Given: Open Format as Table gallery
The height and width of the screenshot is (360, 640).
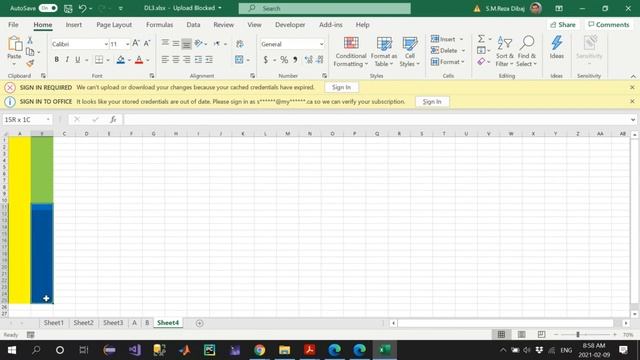Looking at the screenshot, I should coord(384,51).
